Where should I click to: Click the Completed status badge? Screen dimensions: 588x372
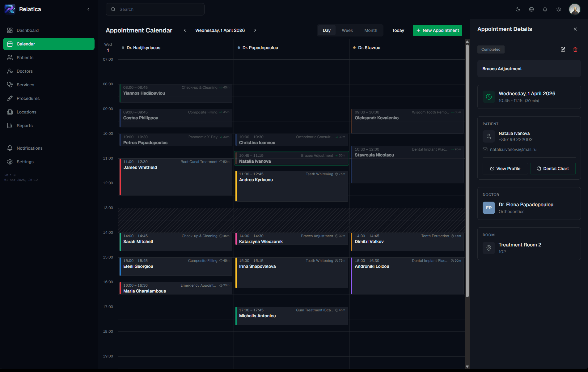(x=491, y=49)
